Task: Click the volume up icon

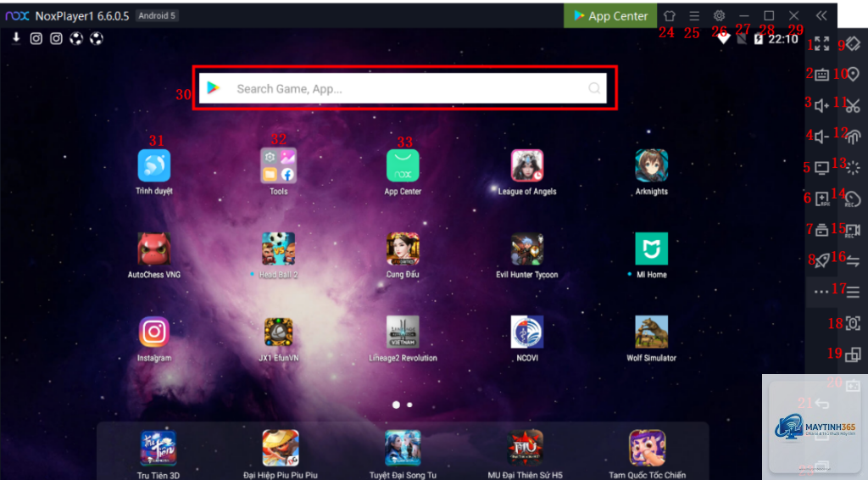Action: click(822, 105)
